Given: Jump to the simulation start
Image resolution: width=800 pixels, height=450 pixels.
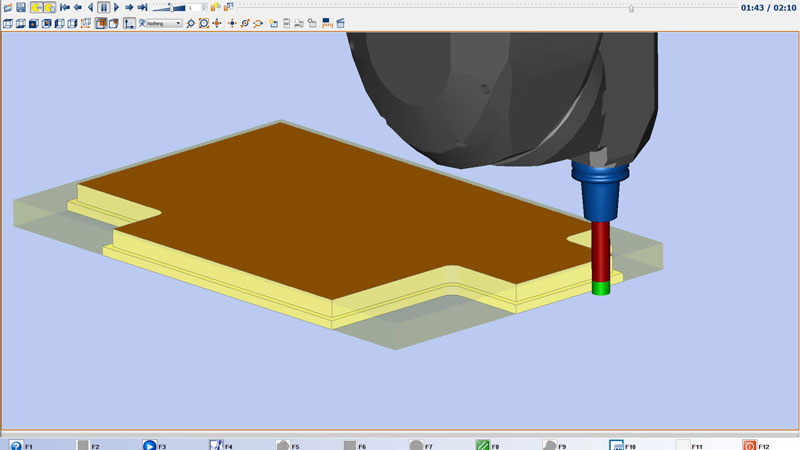Looking at the screenshot, I should pyautogui.click(x=65, y=7).
